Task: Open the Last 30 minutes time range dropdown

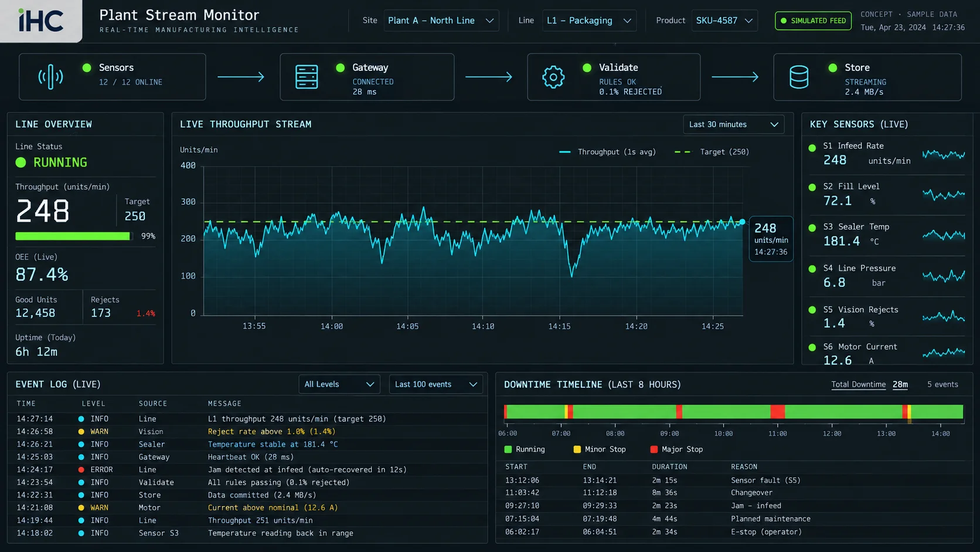Action: (x=733, y=124)
